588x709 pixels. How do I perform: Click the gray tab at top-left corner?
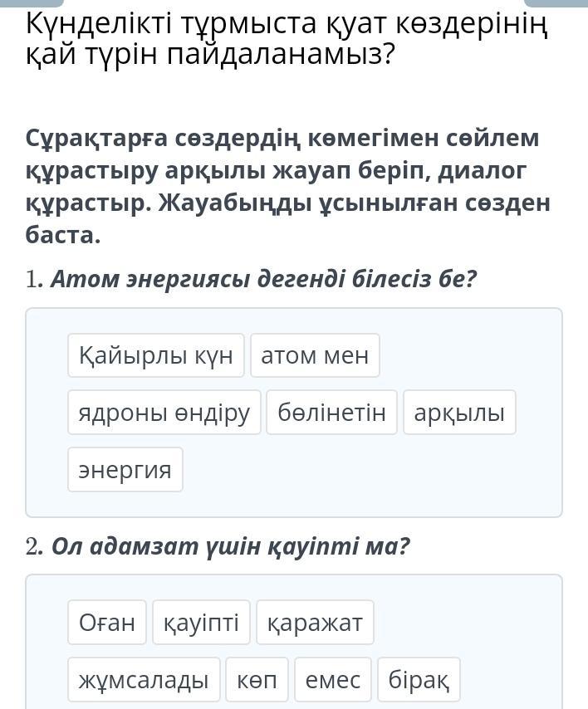pos(32,2)
